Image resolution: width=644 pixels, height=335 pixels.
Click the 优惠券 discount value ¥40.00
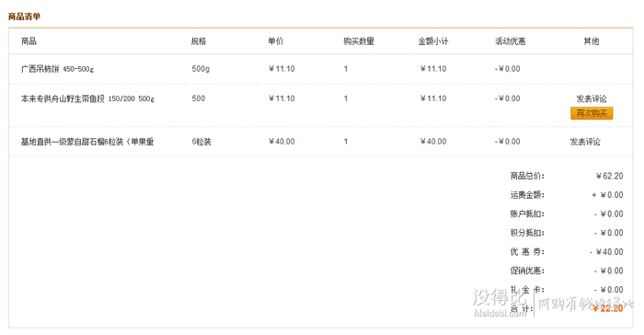coord(606,251)
